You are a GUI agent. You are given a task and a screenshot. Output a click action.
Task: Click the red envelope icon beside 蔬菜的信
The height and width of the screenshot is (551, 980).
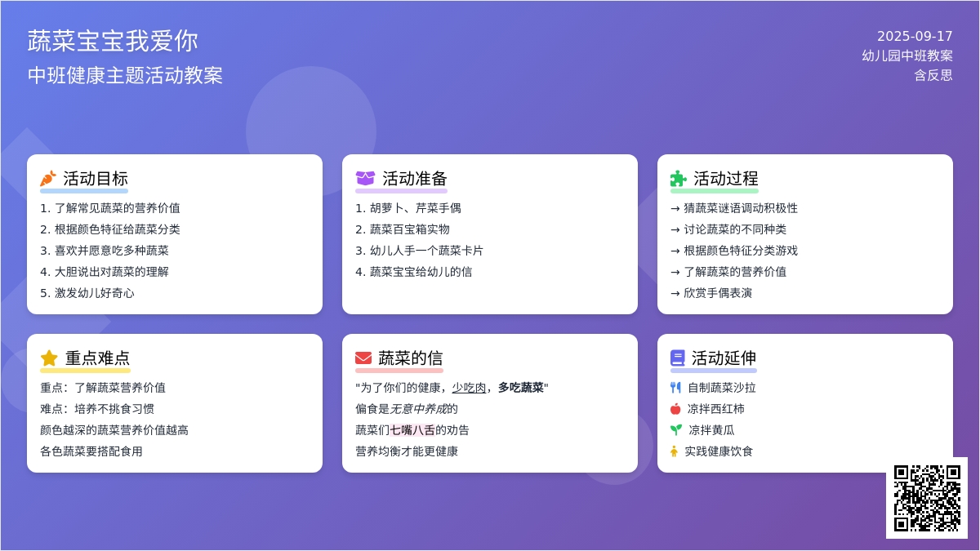click(363, 358)
